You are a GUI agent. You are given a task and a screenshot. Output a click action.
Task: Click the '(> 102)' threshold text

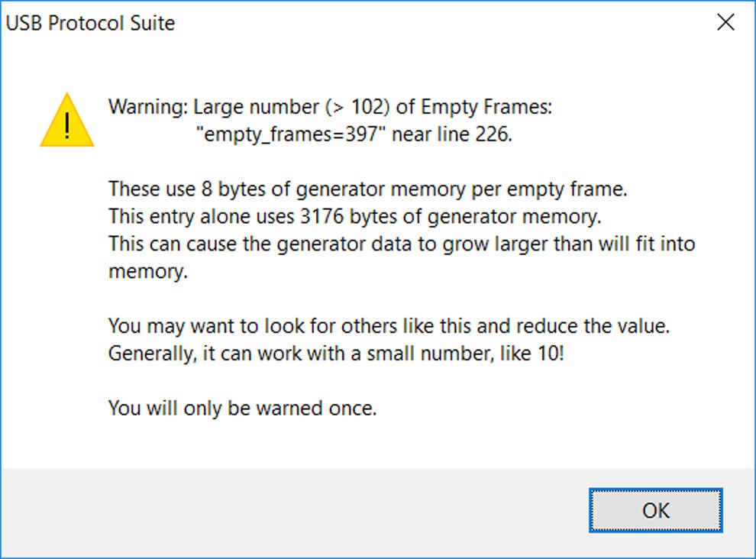[x=357, y=107]
